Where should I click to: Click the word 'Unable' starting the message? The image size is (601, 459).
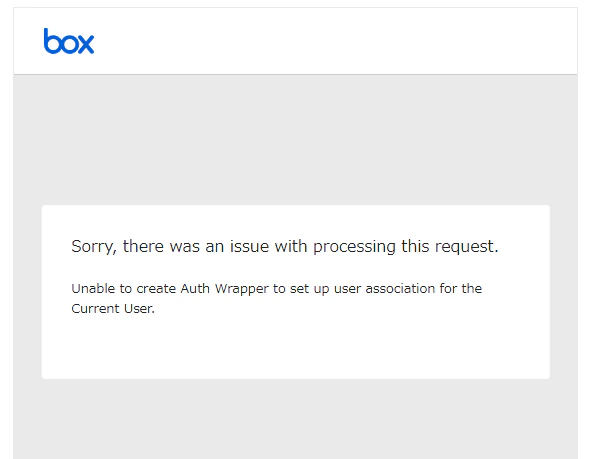pyautogui.click(x=93, y=288)
